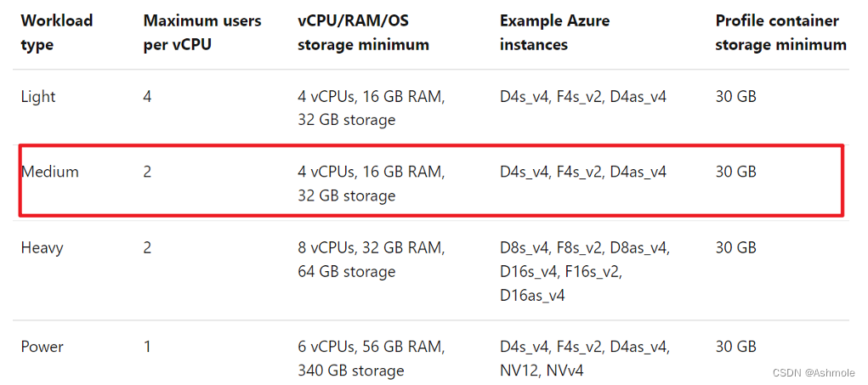Click the Light row's maximum users value 4
Image resolution: width=868 pixels, height=385 pixels.
pyautogui.click(x=147, y=97)
